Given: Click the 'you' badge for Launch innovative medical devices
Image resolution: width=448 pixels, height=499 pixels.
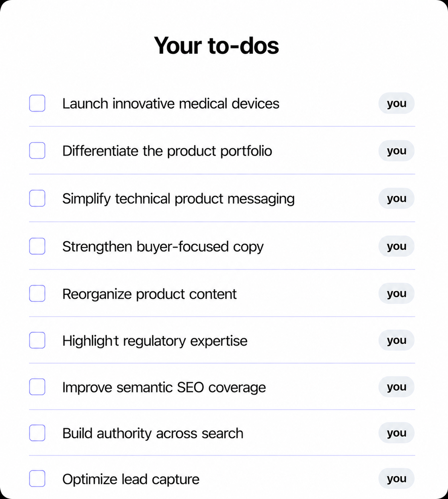Looking at the screenshot, I should [396, 103].
